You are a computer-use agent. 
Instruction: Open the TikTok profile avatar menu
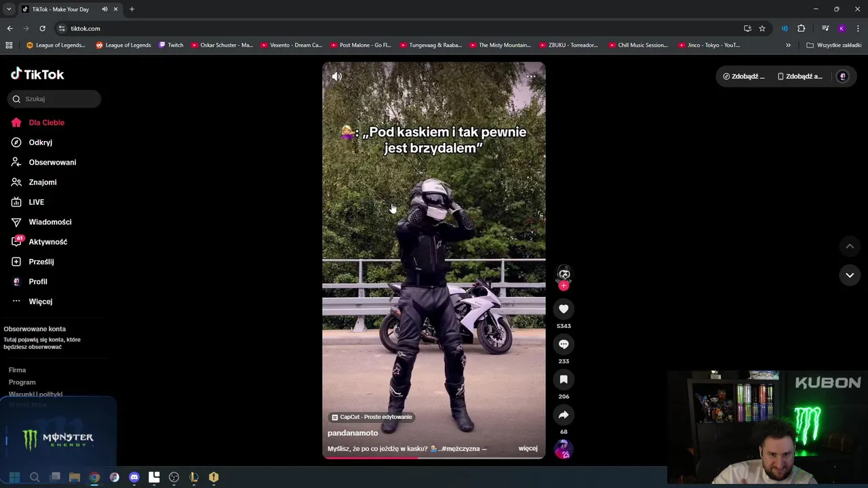coord(843,77)
